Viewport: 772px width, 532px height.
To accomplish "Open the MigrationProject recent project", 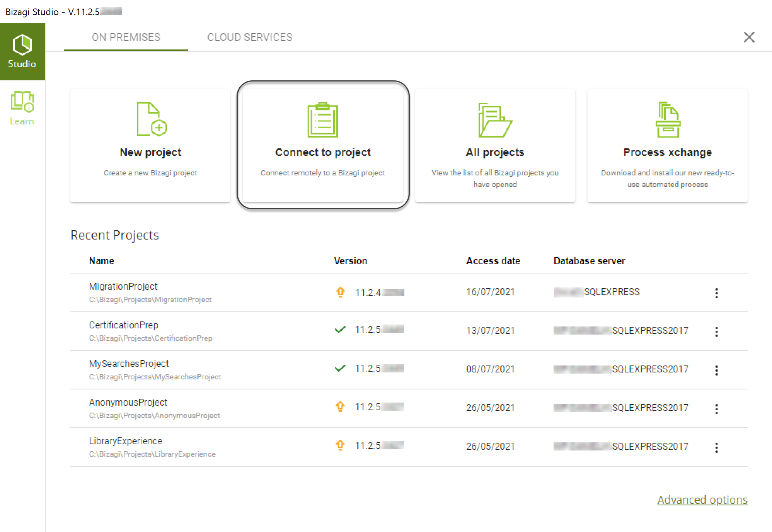I will point(123,286).
